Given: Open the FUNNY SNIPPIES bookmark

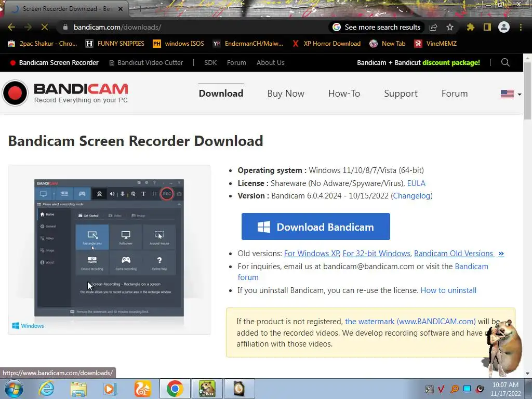Looking at the screenshot, I should 115,44.
